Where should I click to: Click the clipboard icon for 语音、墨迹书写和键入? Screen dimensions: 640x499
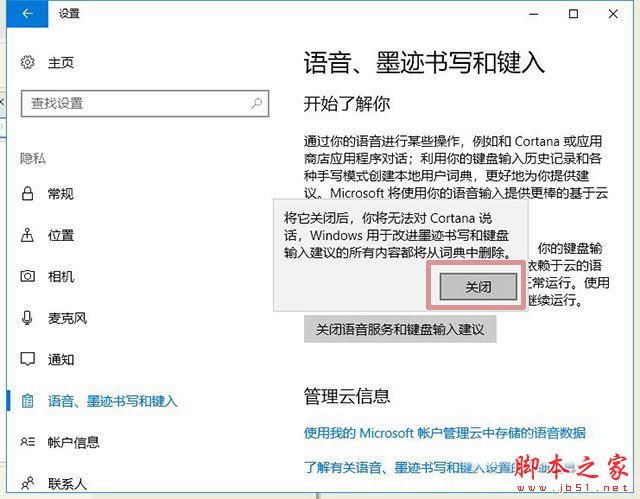tap(27, 401)
